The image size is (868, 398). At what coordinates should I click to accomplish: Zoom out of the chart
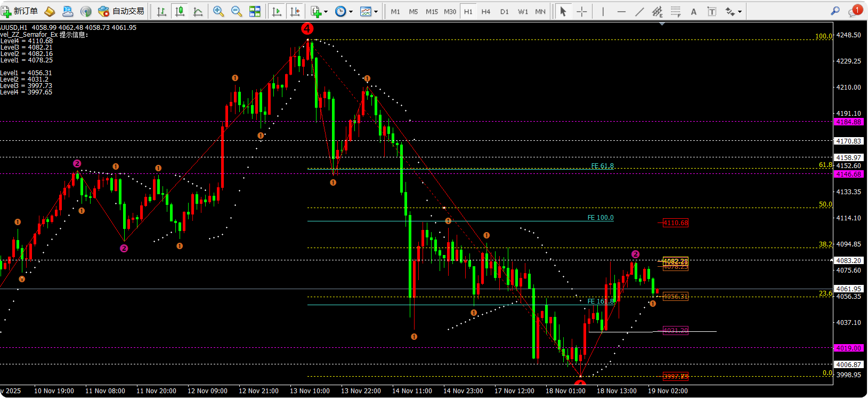pos(237,11)
